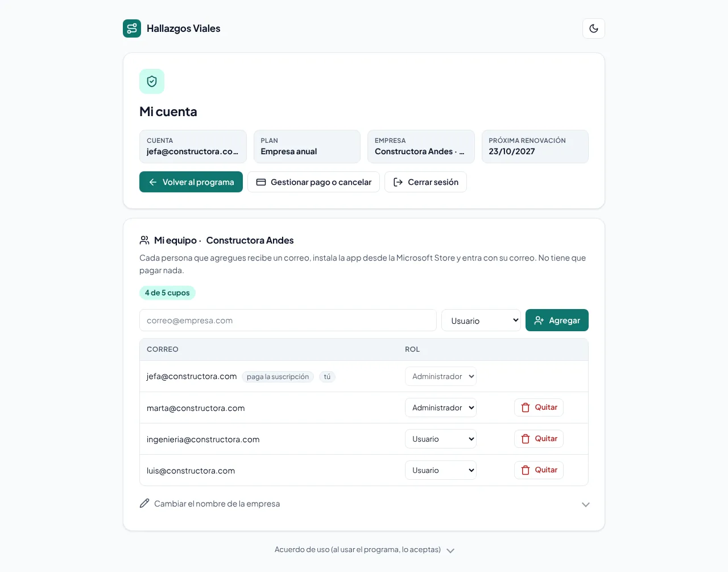
Task: Go back via Volver al programa
Action: [191, 182]
